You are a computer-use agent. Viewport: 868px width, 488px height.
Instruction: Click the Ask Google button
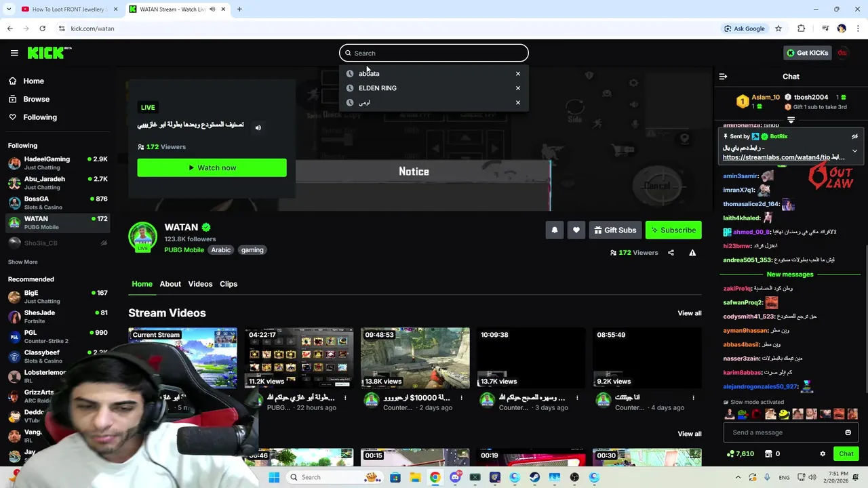[x=744, y=28]
